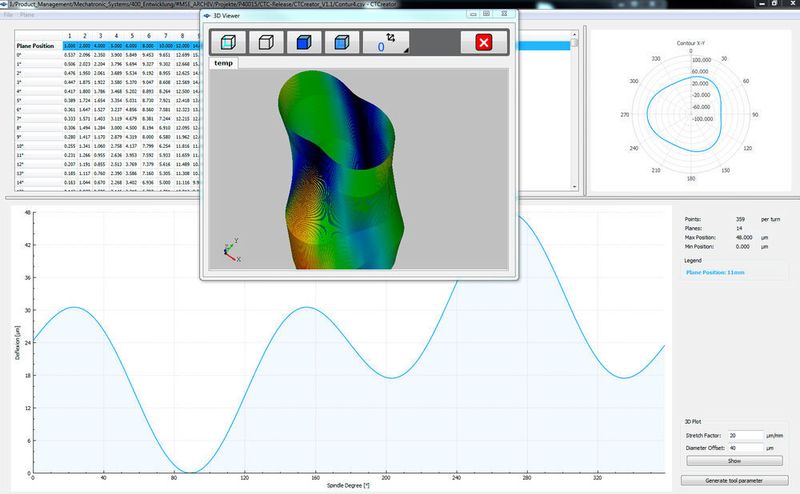Select the shaded-with-edges light blue cube mode
This screenshot has height=494, width=800.
click(341, 42)
